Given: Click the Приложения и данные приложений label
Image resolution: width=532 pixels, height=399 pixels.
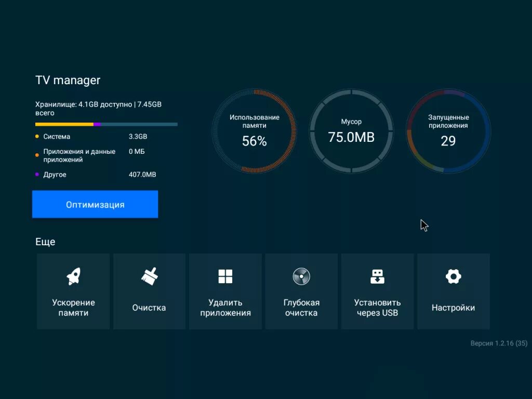Looking at the screenshot, I should coord(79,155).
